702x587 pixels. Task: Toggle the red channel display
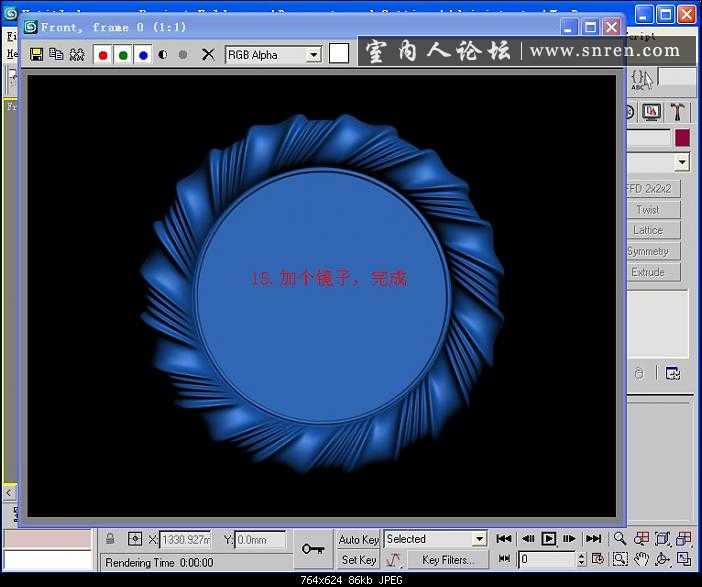(x=103, y=55)
